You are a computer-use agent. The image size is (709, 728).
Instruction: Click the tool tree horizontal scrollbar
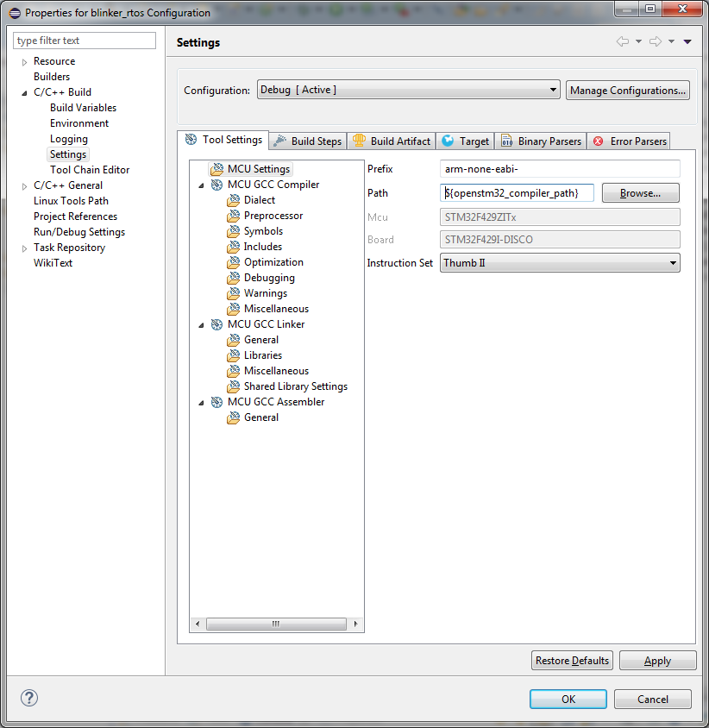[x=276, y=624]
